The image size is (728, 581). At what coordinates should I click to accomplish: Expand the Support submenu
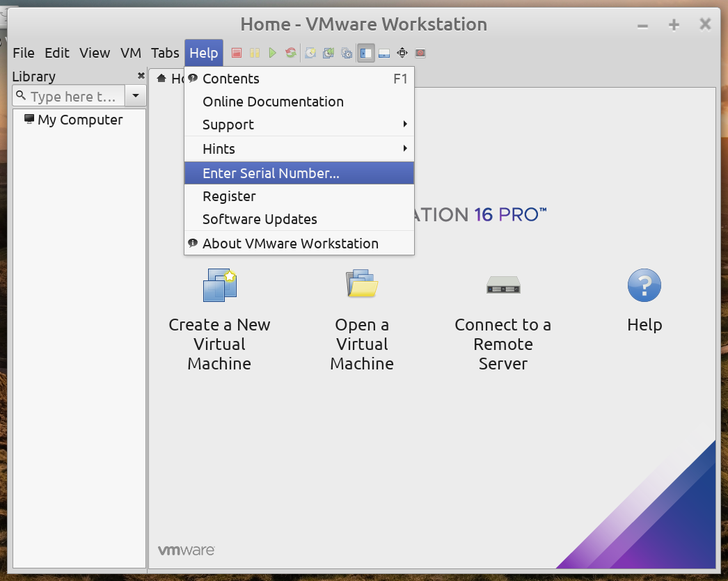click(x=299, y=125)
